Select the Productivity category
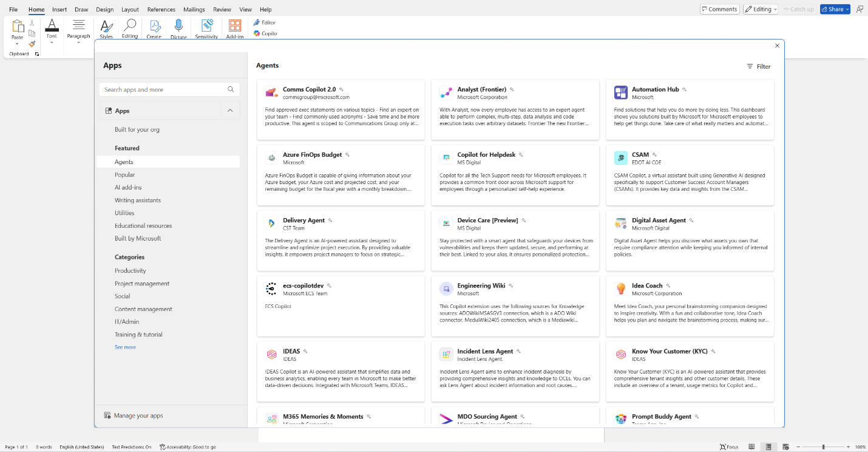Image resolution: width=868 pixels, height=452 pixels. point(131,270)
